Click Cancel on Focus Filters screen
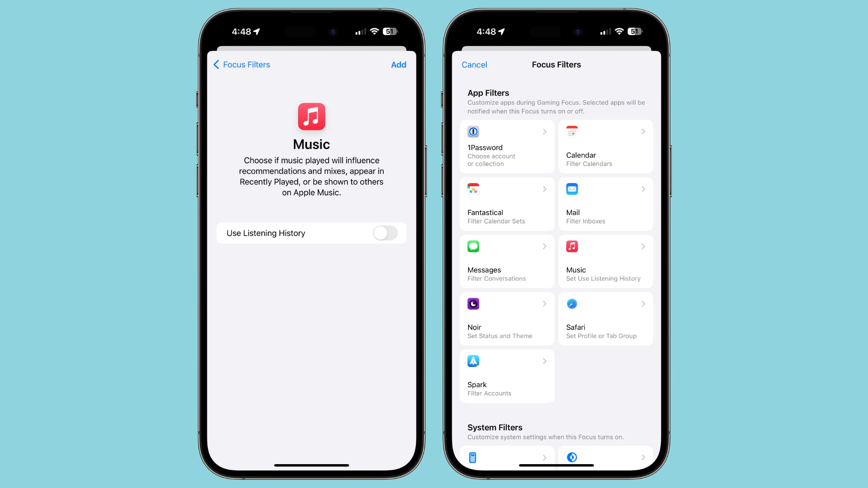The height and width of the screenshot is (488, 868). point(474,64)
